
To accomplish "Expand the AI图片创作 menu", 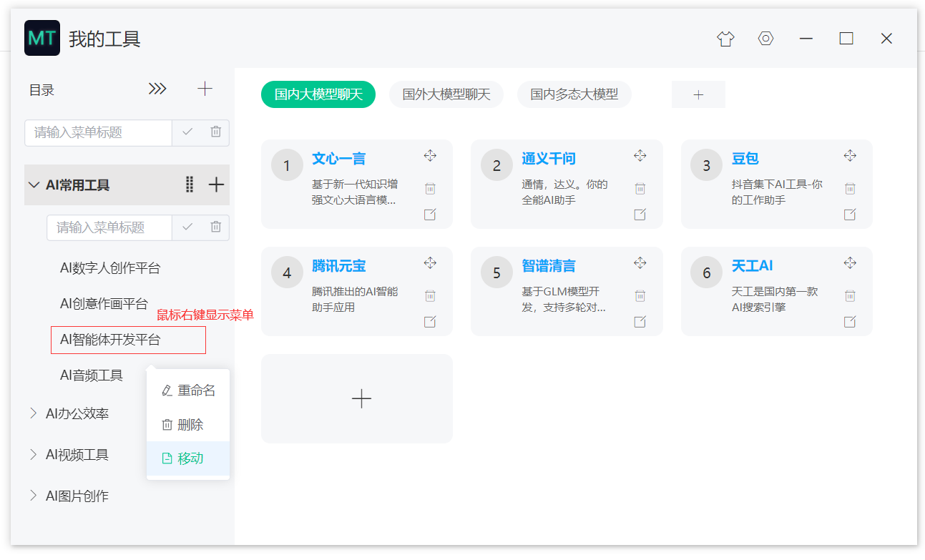I will pyautogui.click(x=33, y=495).
